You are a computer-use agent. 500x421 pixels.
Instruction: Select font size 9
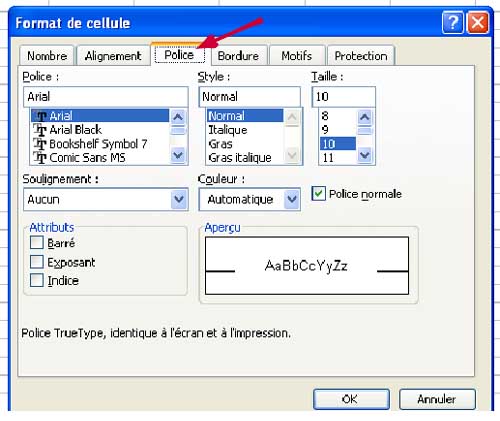coord(338,130)
